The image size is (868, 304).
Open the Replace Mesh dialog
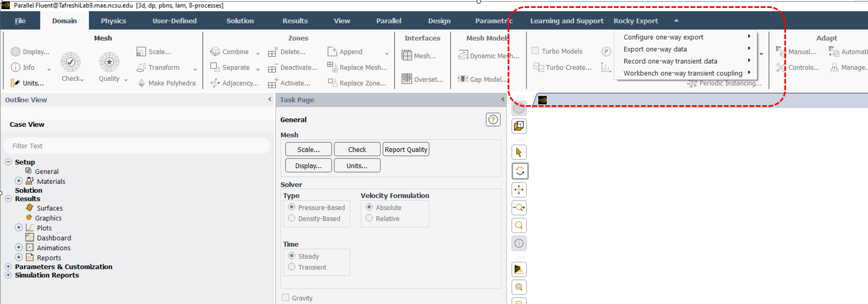click(x=357, y=67)
